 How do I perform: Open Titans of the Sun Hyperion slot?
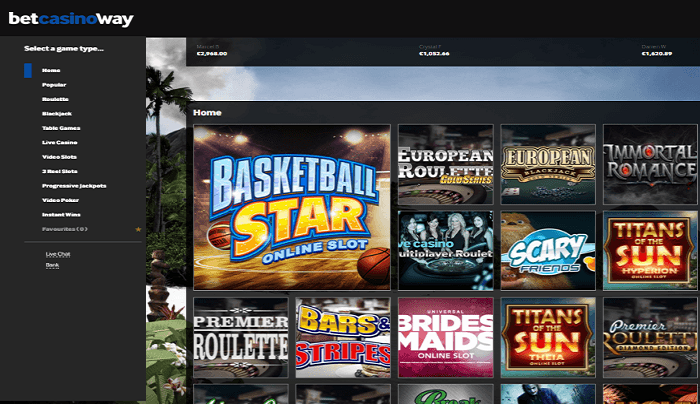pyautogui.click(x=650, y=250)
